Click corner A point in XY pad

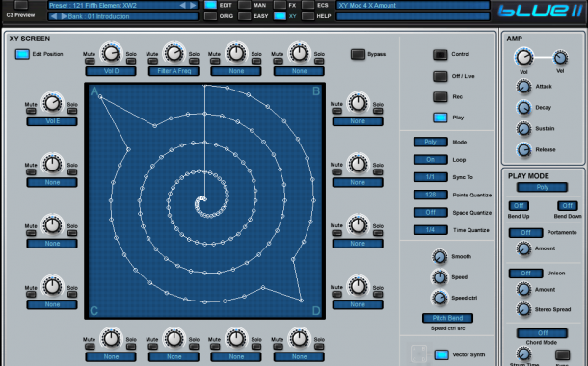coord(100,96)
